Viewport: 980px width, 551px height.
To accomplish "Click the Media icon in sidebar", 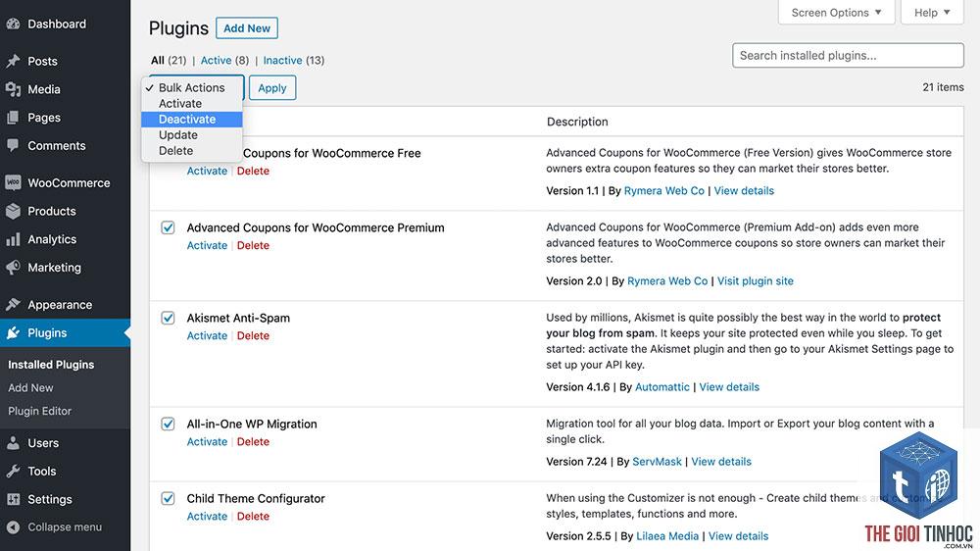I will (x=13, y=89).
